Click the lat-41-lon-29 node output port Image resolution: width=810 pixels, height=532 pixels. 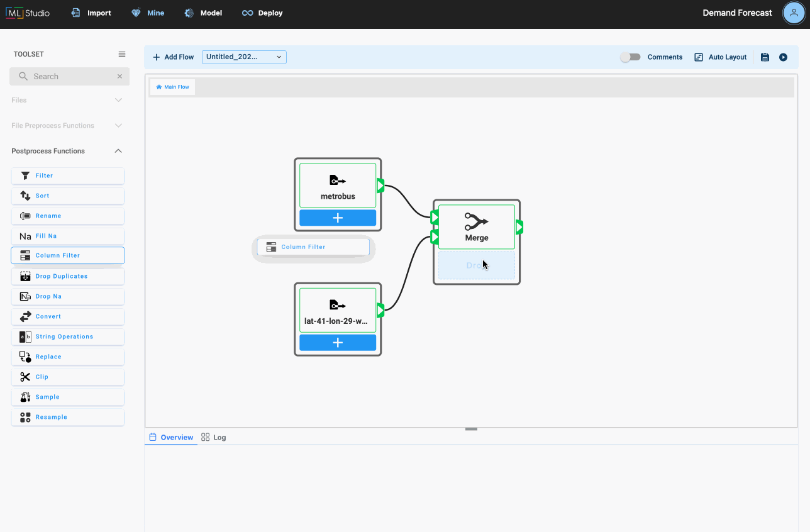pyautogui.click(x=380, y=310)
